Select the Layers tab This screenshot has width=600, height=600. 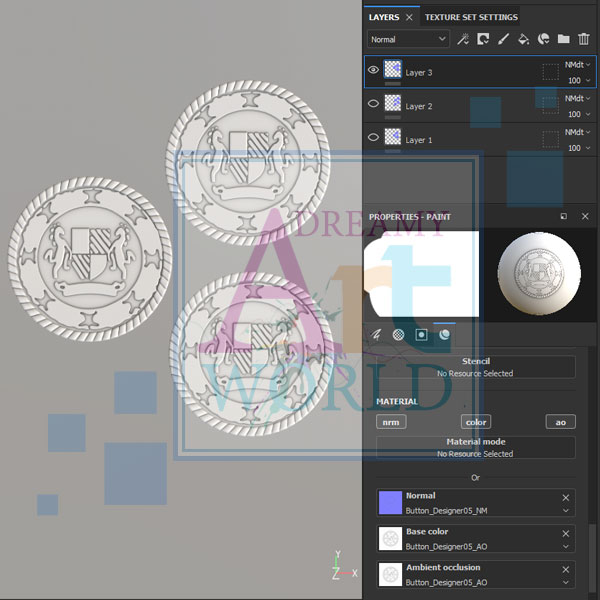pyautogui.click(x=384, y=17)
